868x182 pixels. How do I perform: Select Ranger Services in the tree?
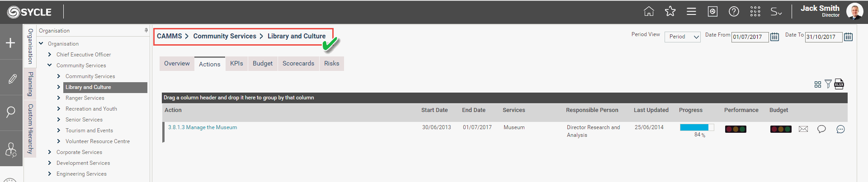coord(85,98)
